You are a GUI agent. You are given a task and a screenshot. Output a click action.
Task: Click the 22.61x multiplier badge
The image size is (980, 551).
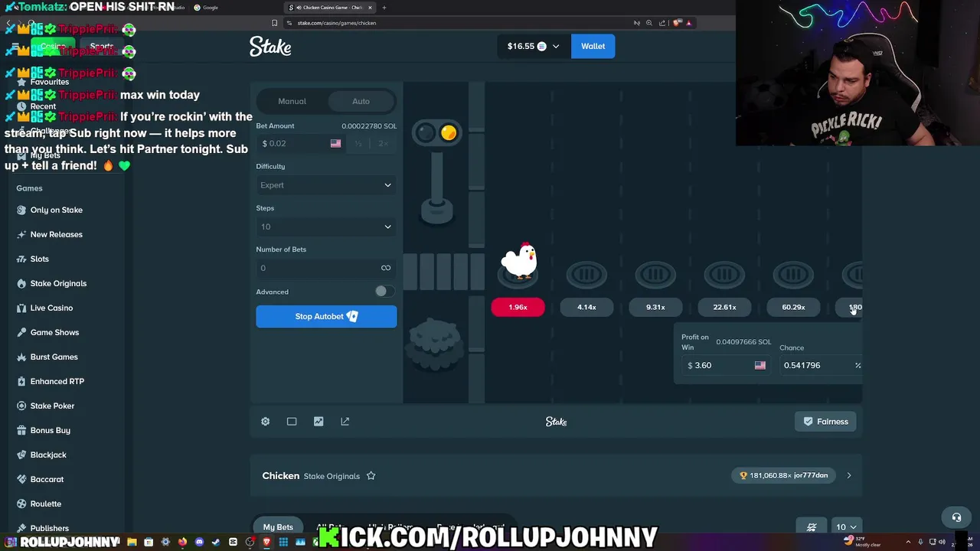[724, 307]
